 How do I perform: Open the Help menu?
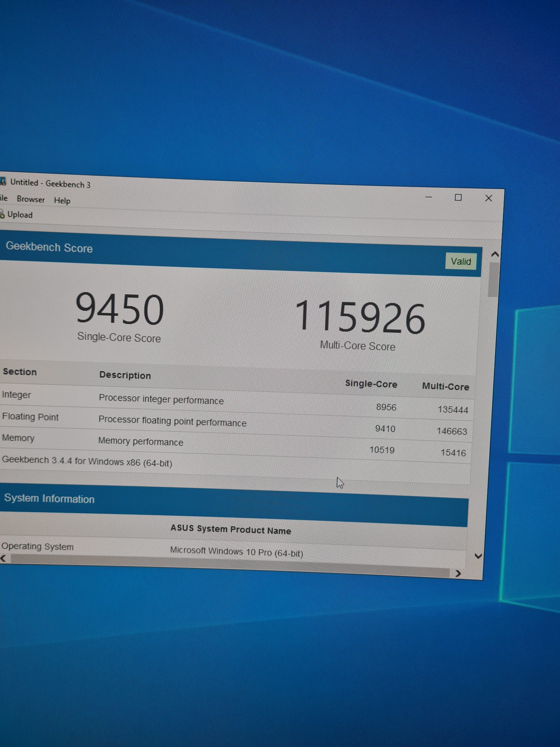[x=62, y=201]
